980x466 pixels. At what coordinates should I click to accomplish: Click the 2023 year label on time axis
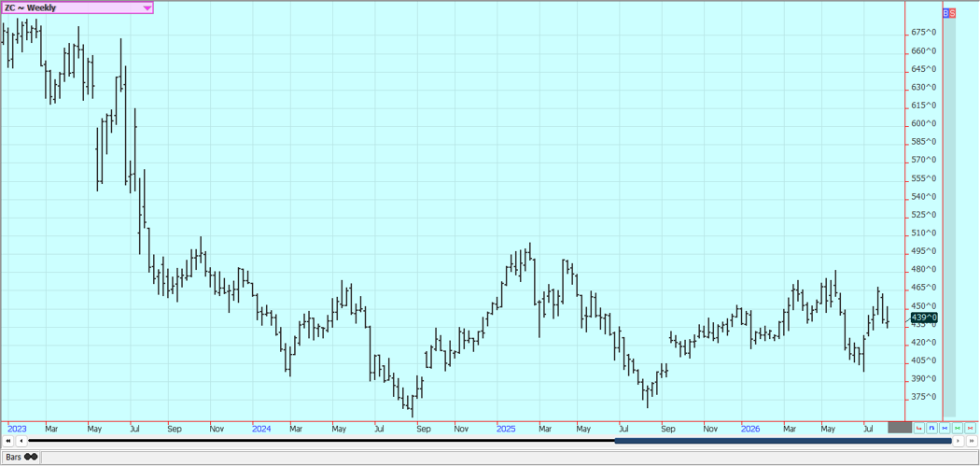point(17,429)
